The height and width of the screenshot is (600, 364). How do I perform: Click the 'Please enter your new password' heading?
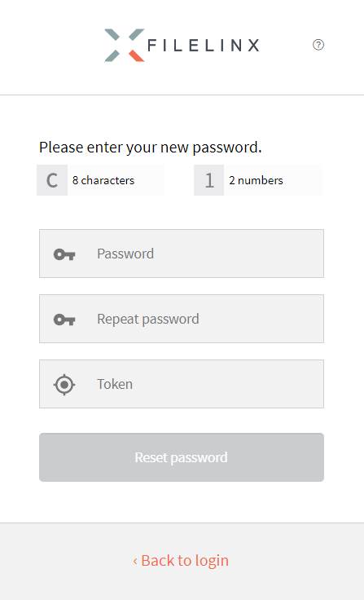151,148
